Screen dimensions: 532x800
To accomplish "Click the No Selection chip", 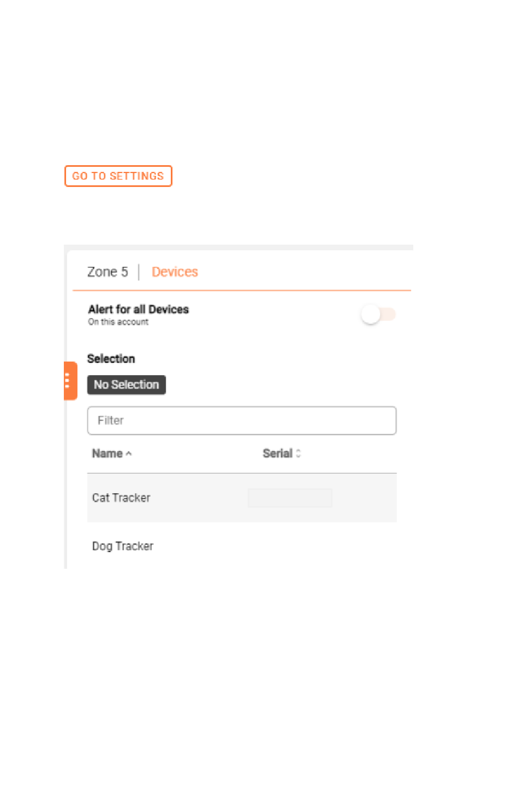I will [127, 385].
